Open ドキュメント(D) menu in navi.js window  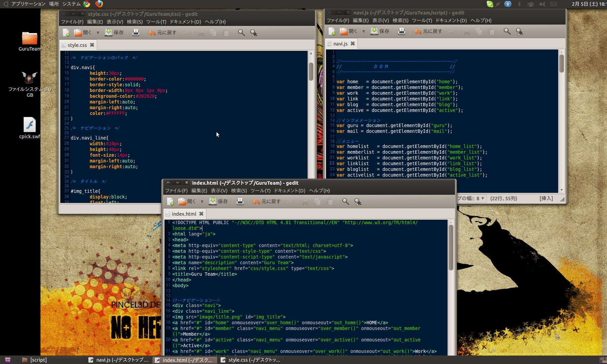coord(451,20)
